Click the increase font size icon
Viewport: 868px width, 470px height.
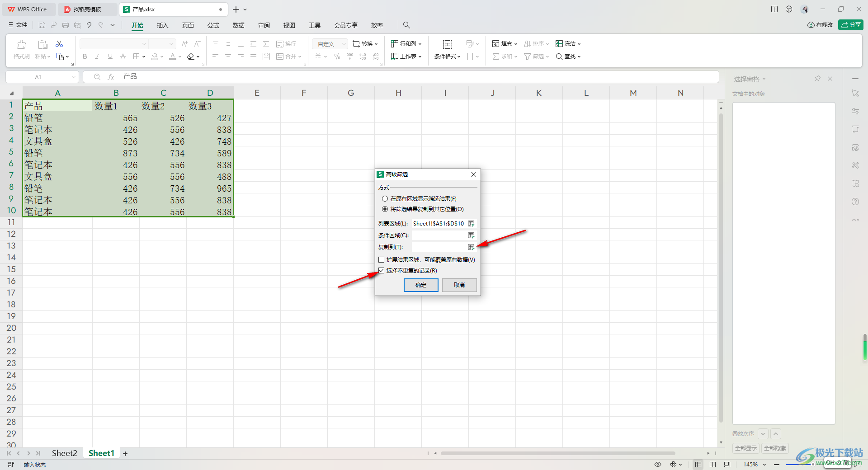(184, 44)
